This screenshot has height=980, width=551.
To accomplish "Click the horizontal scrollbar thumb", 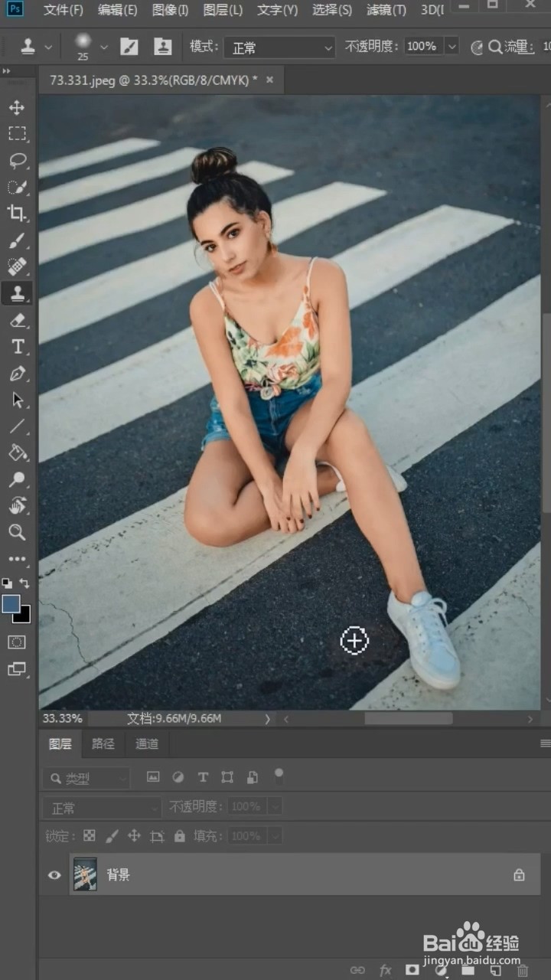I will point(408,719).
